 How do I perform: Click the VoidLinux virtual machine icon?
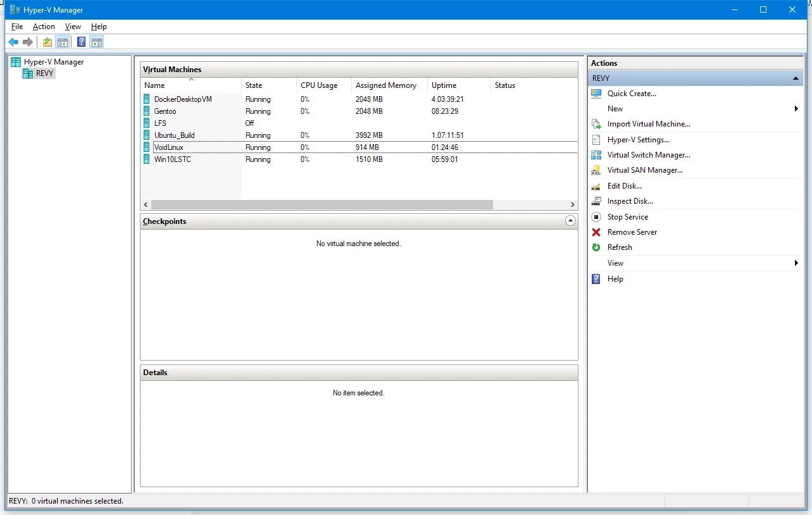147,147
